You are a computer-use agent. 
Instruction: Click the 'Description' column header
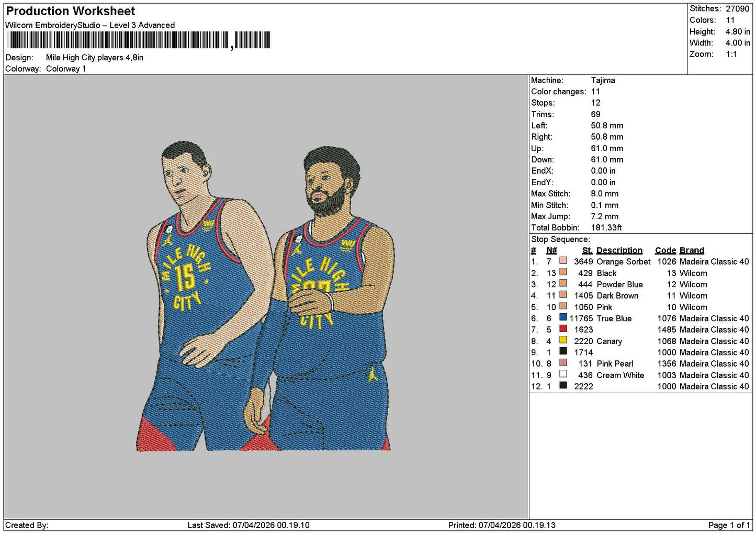(619, 250)
